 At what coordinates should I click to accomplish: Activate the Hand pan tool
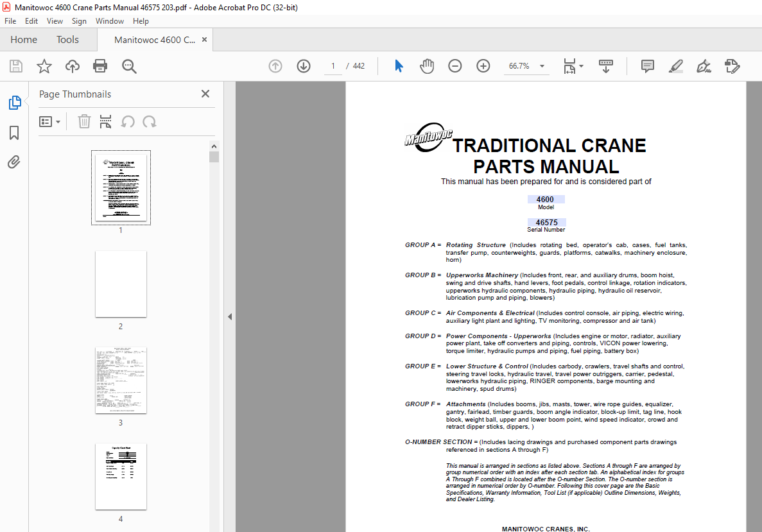click(427, 66)
